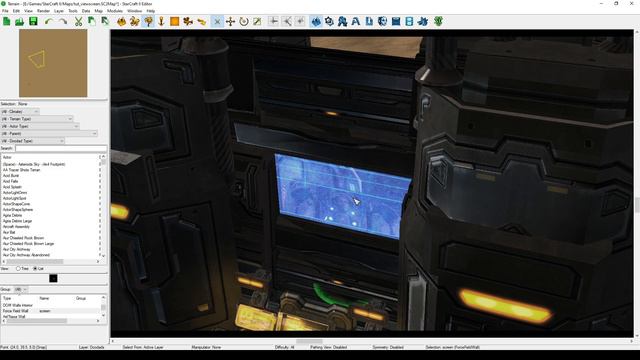The height and width of the screenshot is (360, 640).
Task: Select the Units layer creature icon
Action: [135, 22]
